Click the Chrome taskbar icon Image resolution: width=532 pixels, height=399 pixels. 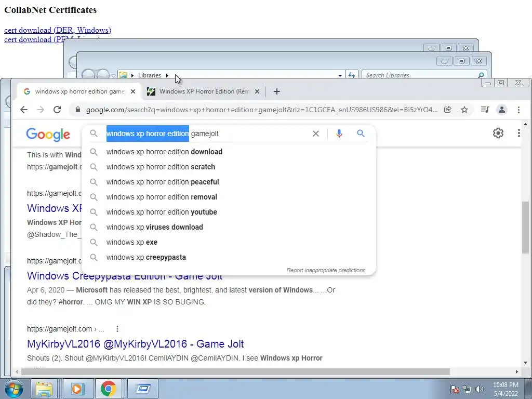click(x=109, y=389)
